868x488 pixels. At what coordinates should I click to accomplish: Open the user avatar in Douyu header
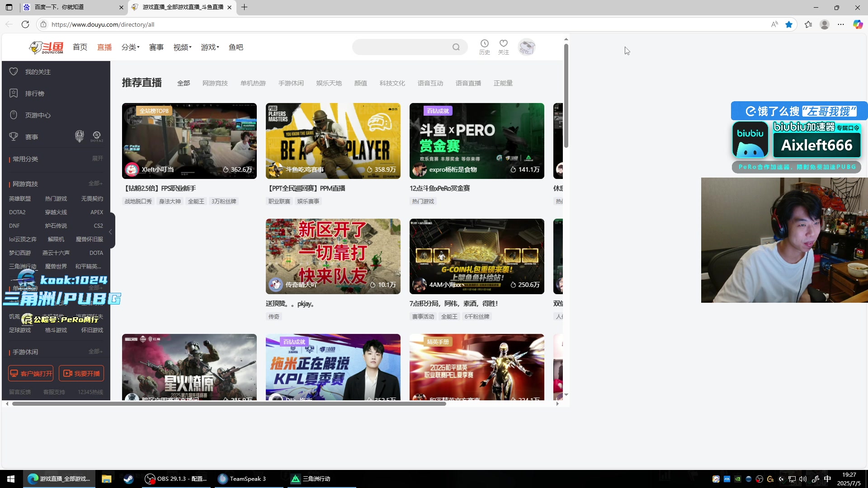pyautogui.click(x=527, y=47)
